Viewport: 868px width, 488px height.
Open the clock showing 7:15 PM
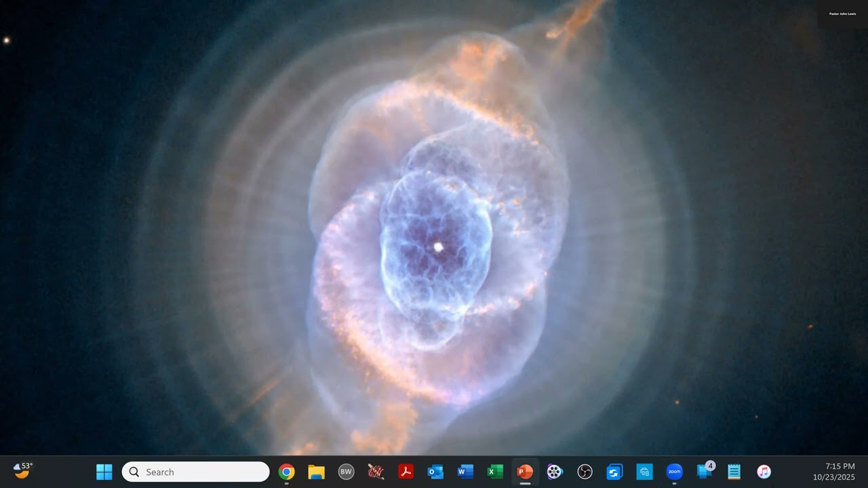pos(835,472)
